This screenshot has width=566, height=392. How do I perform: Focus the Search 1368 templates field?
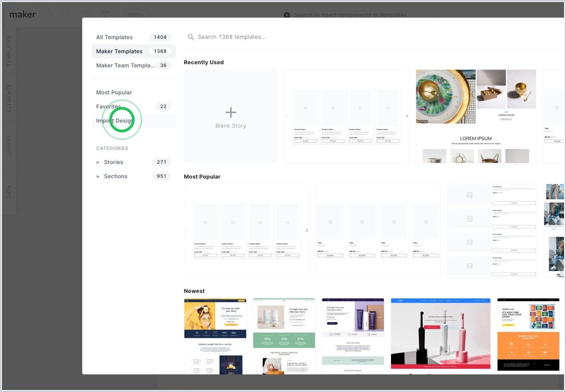tap(376, 37)
